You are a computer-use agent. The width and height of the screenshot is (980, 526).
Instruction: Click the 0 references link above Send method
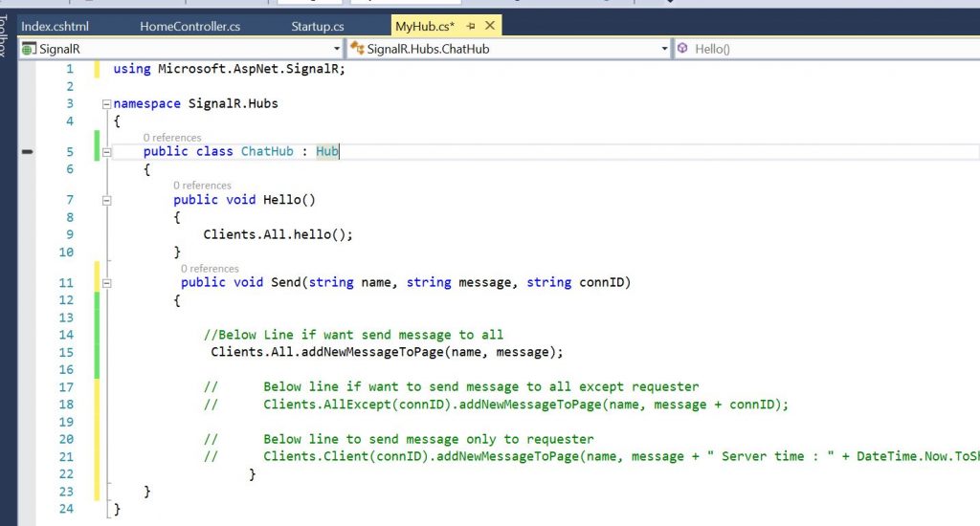tap(210, 269)
